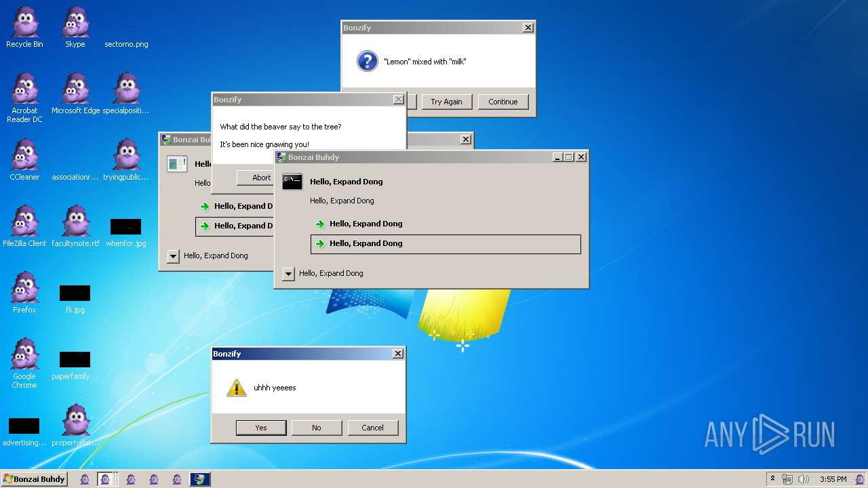868x488 pixels.
Task: Click Continue in Lemon milk dialog
Action: tap(503, 102)
